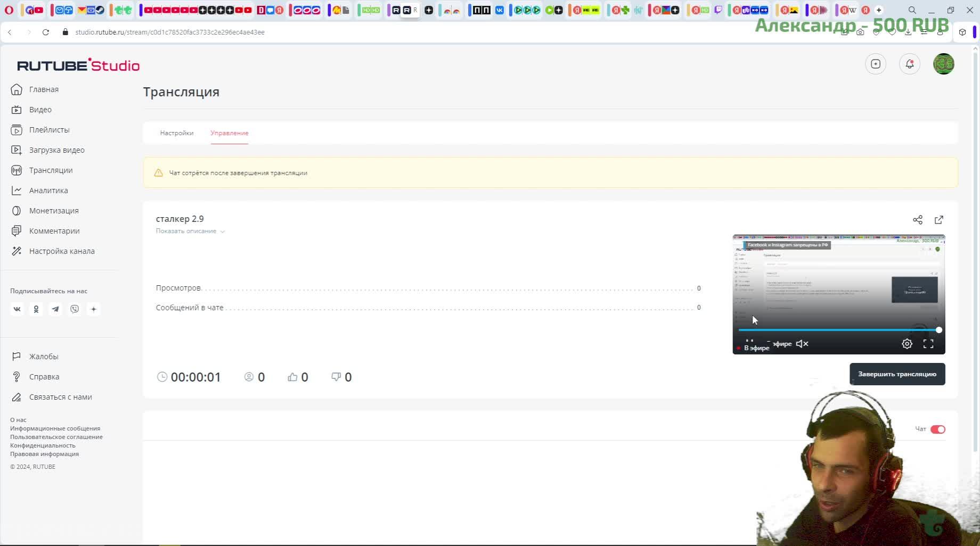The image size is (980, 546).
Task: Click the Жалобы flag icon
Action: (x=17, y=357)
